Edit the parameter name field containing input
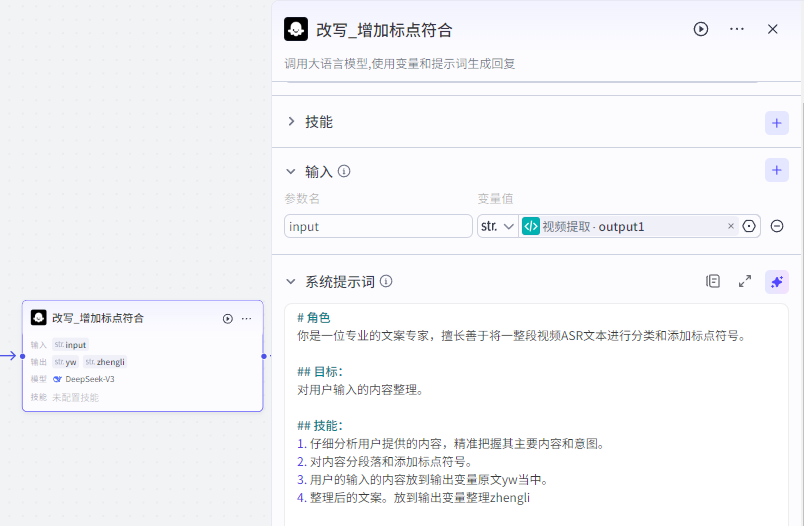 click(x=378, y=226)
